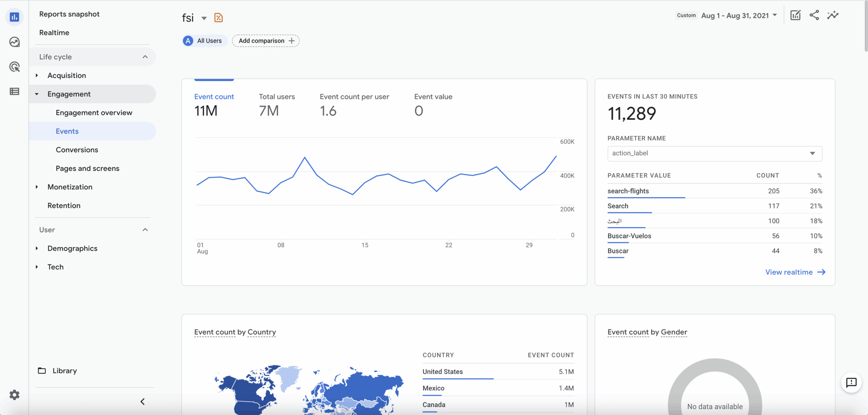Click the event count line chart peak near Aug 10
Image resolution: width=868 pixels, height=415 pixels.
pos(304,158)
